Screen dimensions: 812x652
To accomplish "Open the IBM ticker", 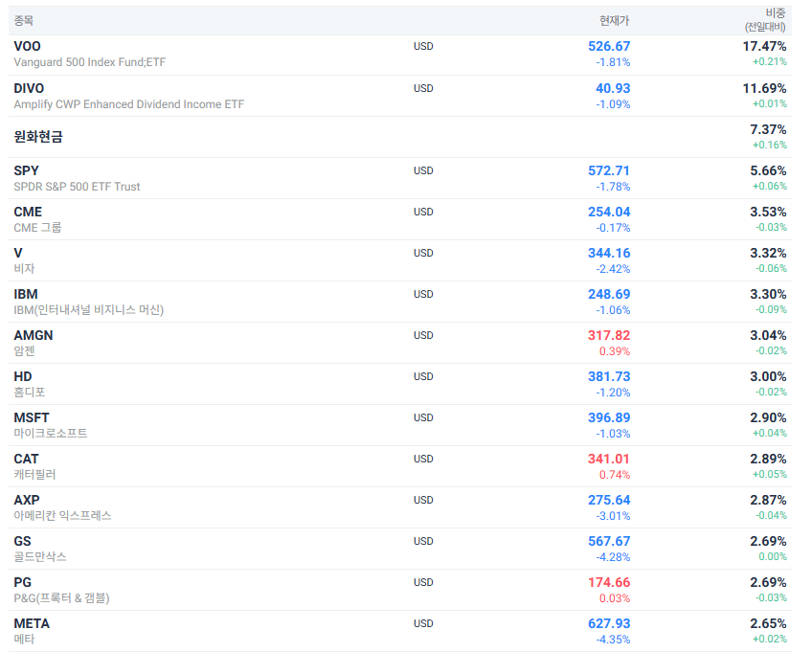I will pyautogui.click(x=26, y=294).
